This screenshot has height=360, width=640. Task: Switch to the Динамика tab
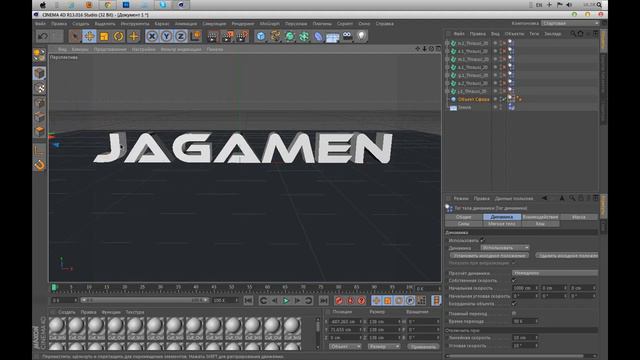coord(502,217)
